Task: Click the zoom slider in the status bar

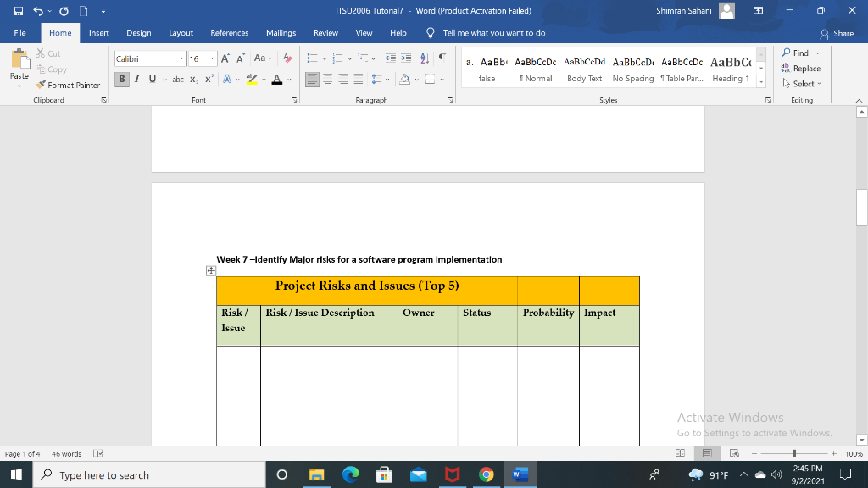Action: (x=793, y=454)
